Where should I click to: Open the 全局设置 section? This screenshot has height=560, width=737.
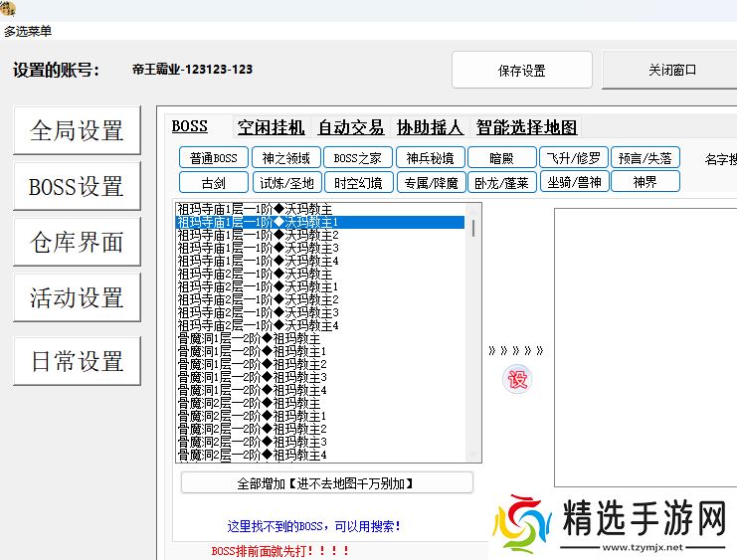77,130
